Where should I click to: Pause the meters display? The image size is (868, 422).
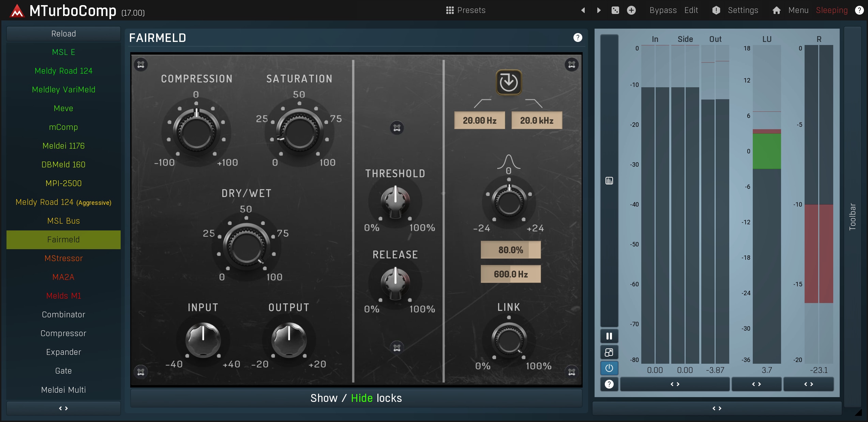click(x=609, y=336)
